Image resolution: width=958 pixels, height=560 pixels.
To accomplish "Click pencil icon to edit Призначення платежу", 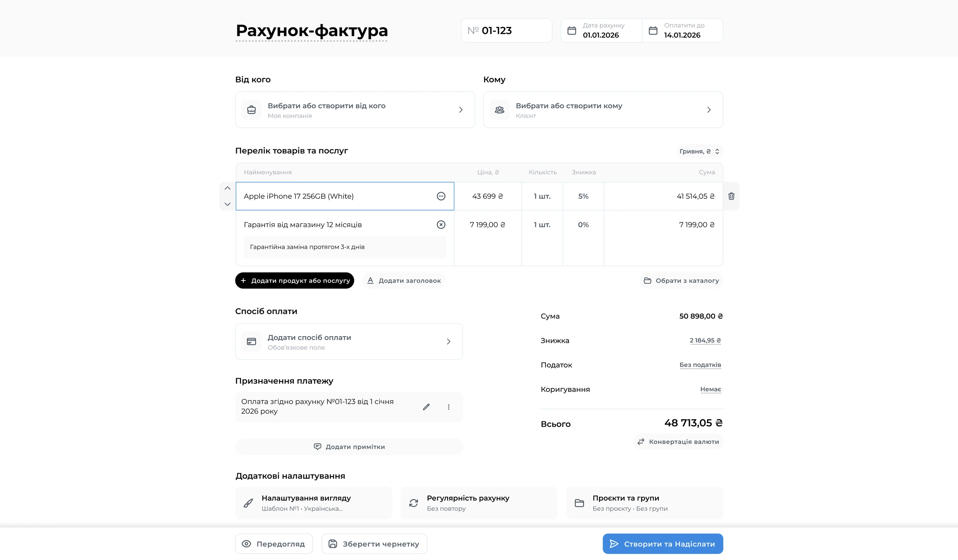I will point(426,407).
